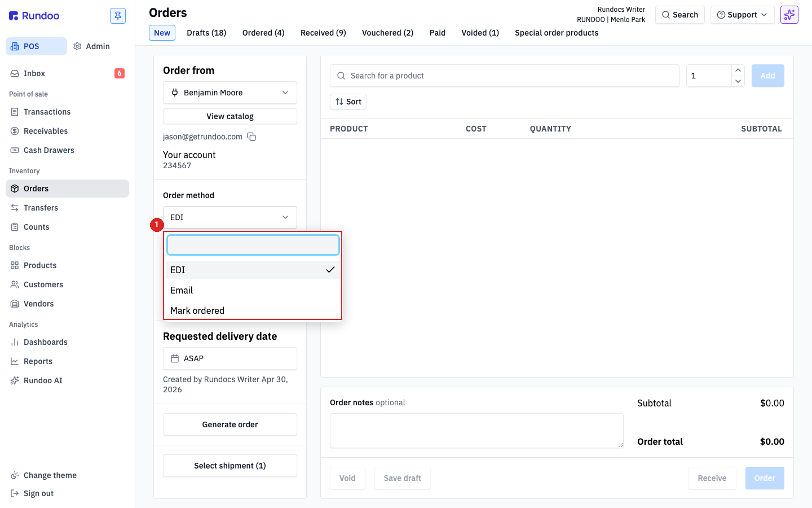Click the Reports line chart icon

15,361
